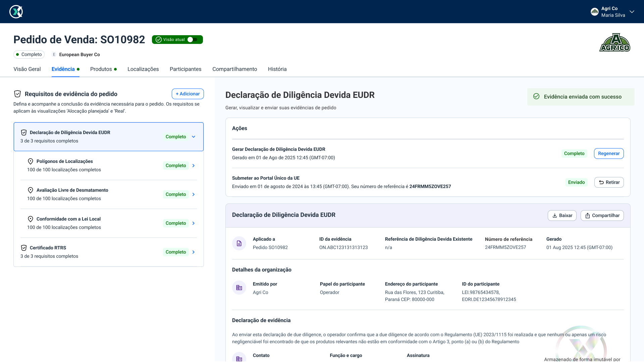Click the shield icon for Certificado RTRS

pos(24,248)
